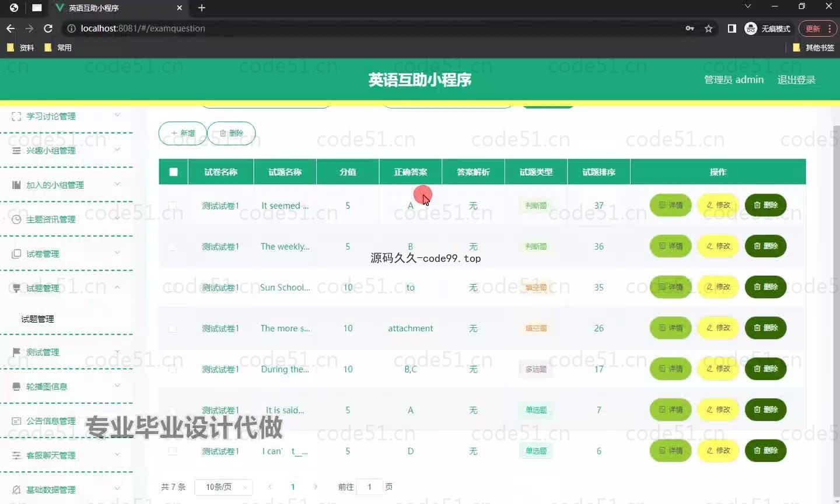Reload the page with browser refresh icon
The height and width of the screenshot is (504, 840).
[48, 28]
